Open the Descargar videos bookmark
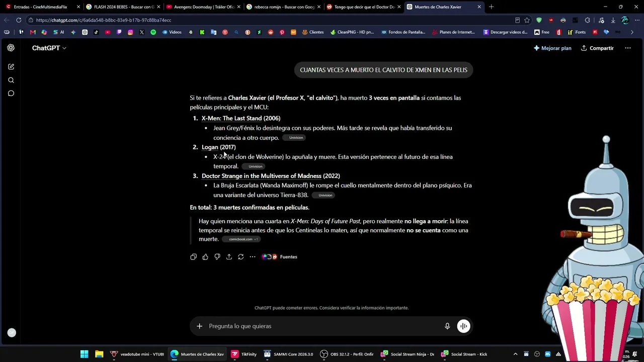 coord(506,32)
